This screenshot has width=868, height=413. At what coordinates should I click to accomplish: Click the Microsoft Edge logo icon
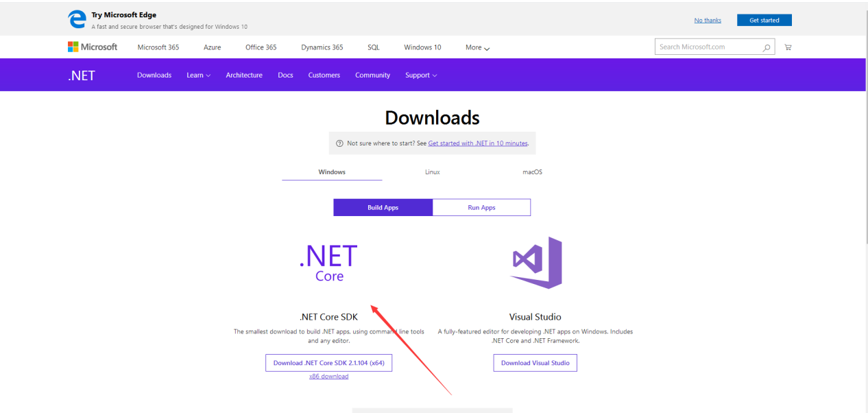coord(77,20)
